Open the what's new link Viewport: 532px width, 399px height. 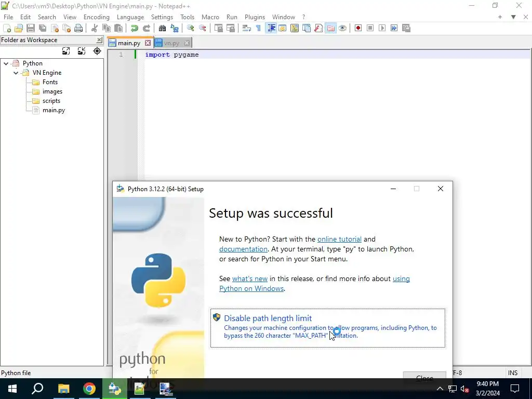pos(250,278)
